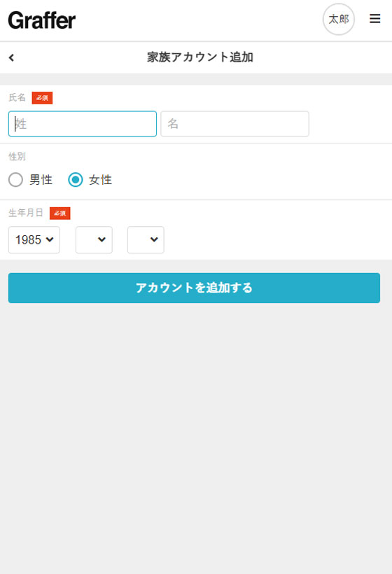Go back with the left chevron
Viewport: 392px width, 574px height.
(11, 57)
